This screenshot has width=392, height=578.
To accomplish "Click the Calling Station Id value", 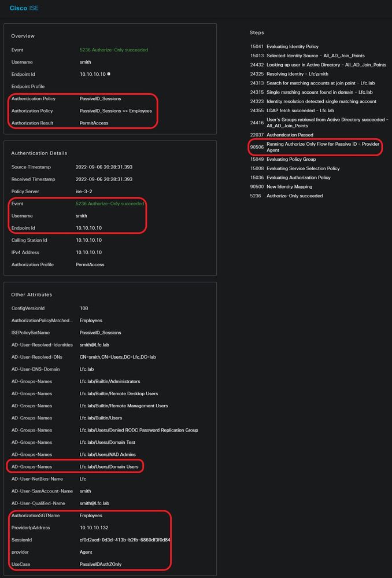I will pos(88,240).
